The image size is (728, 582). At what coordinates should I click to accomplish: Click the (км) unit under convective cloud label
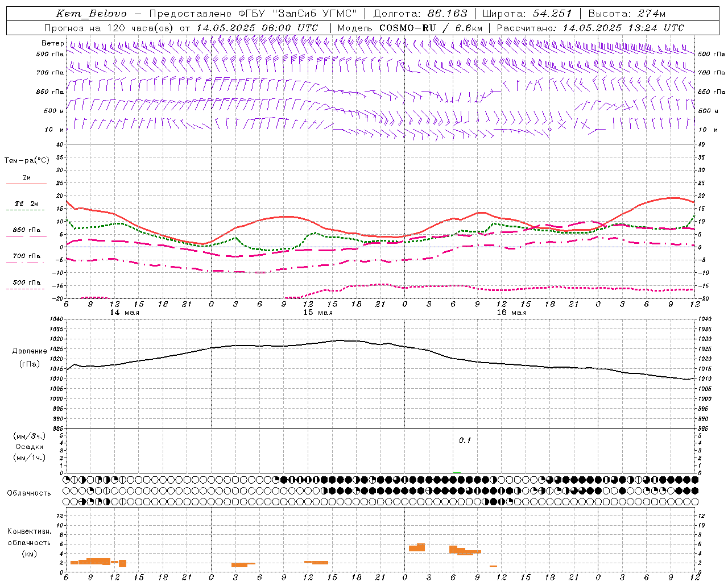(x=30, y=554)
